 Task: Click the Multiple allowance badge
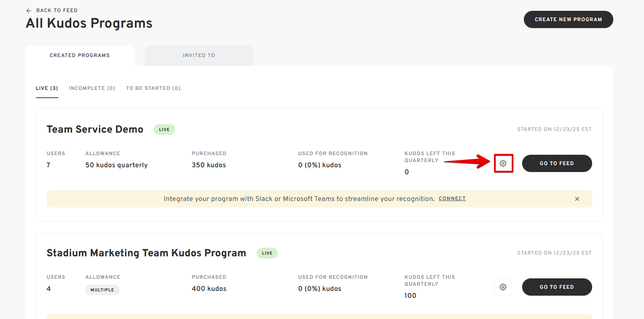coord(102,290)
